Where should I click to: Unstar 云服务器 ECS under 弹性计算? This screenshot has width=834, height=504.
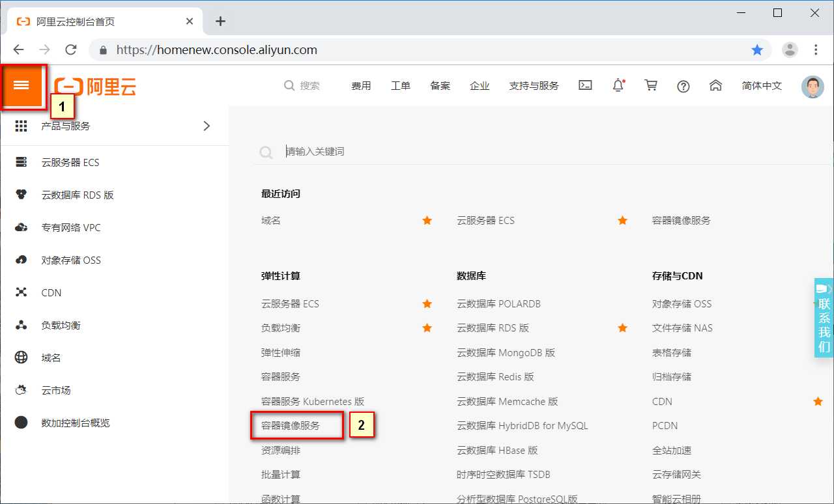pyautogui.click(x=427, y=303)
